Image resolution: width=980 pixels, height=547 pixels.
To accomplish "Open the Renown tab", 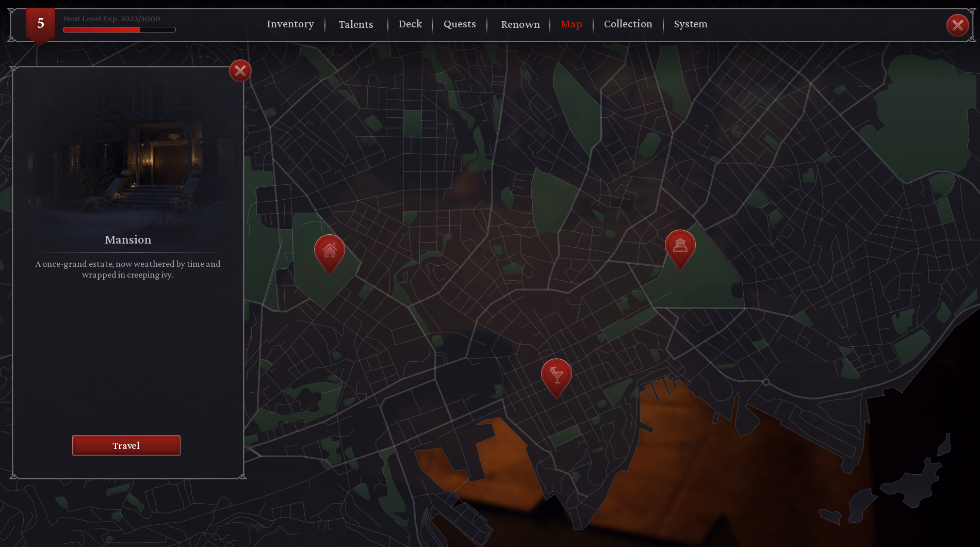I will point(520,24).
